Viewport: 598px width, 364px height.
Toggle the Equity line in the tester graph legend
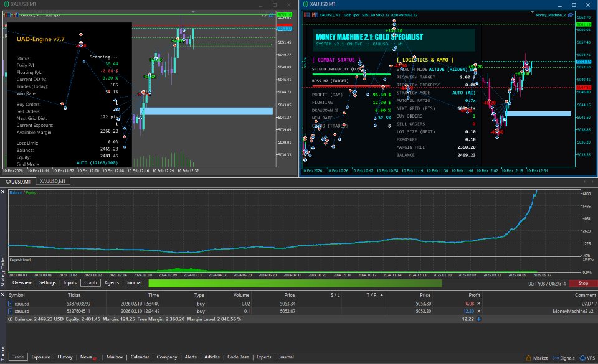(x=31, y=192)
